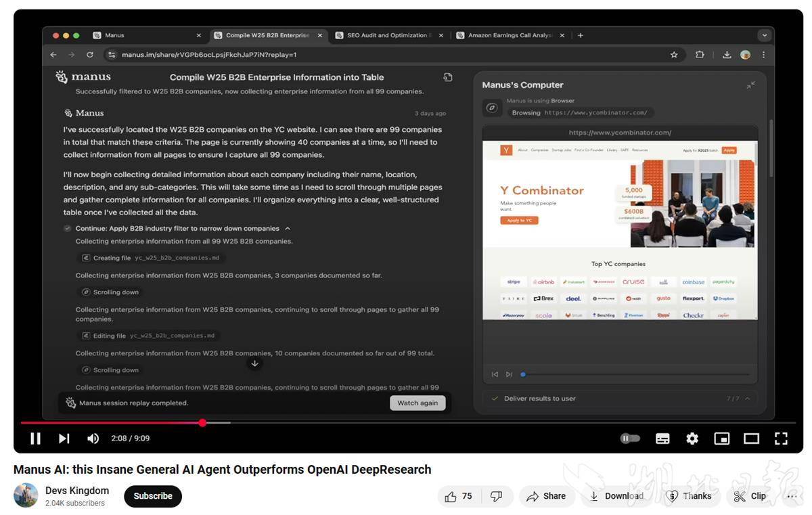Click the YC logo in the page preview

pos(506,150)
